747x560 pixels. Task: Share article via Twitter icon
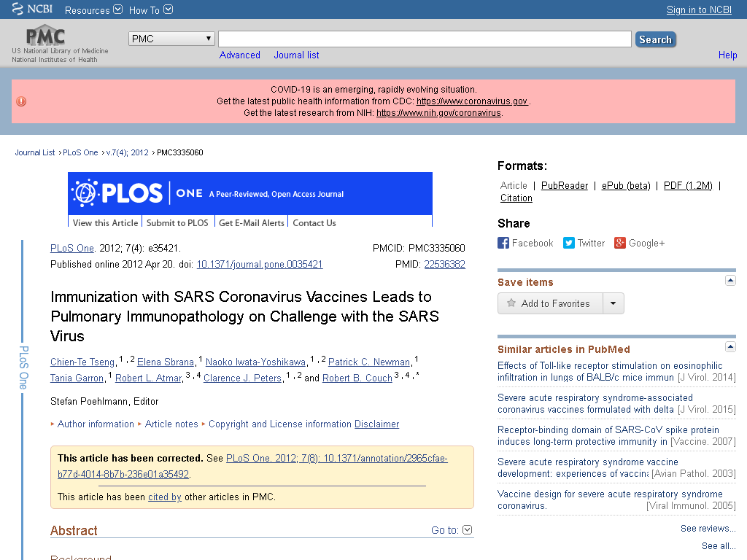point(569,243)
